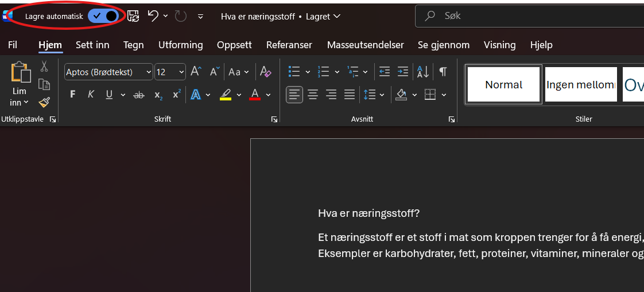Apply strikethrough formatting icon

point(138,95)
